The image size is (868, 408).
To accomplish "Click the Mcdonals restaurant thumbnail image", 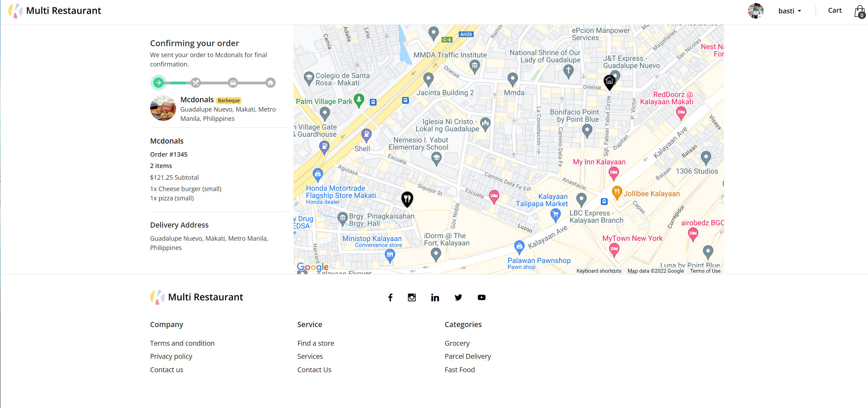I will pyautogui.click(x=163, y=108).
